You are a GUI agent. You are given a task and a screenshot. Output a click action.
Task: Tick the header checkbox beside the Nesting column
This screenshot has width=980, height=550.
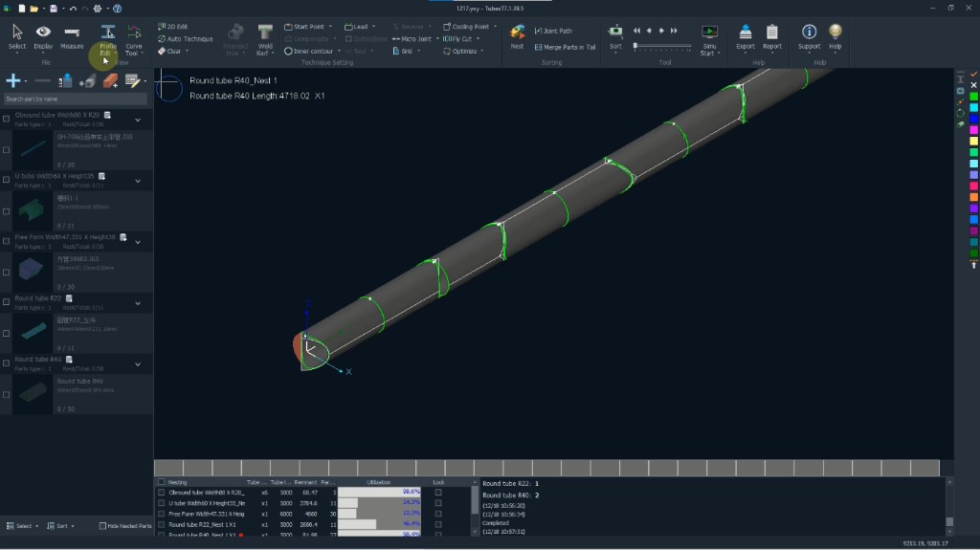point(161,482)
